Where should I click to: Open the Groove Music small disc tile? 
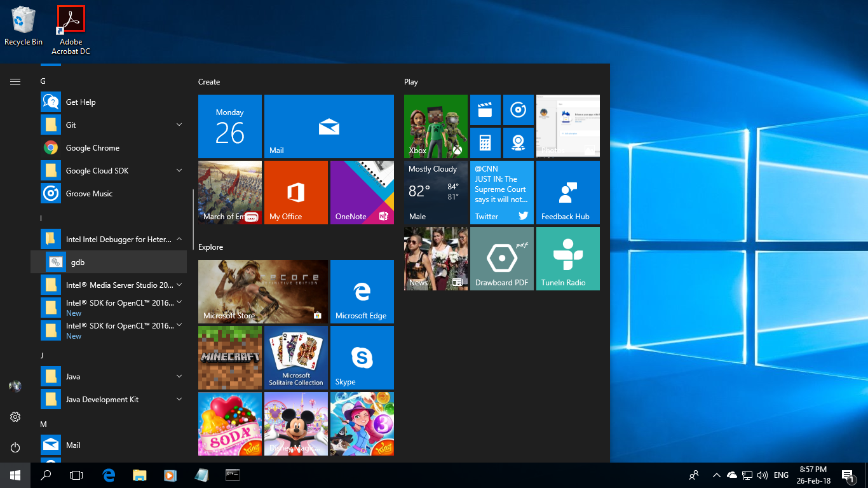tap(518, 110)
